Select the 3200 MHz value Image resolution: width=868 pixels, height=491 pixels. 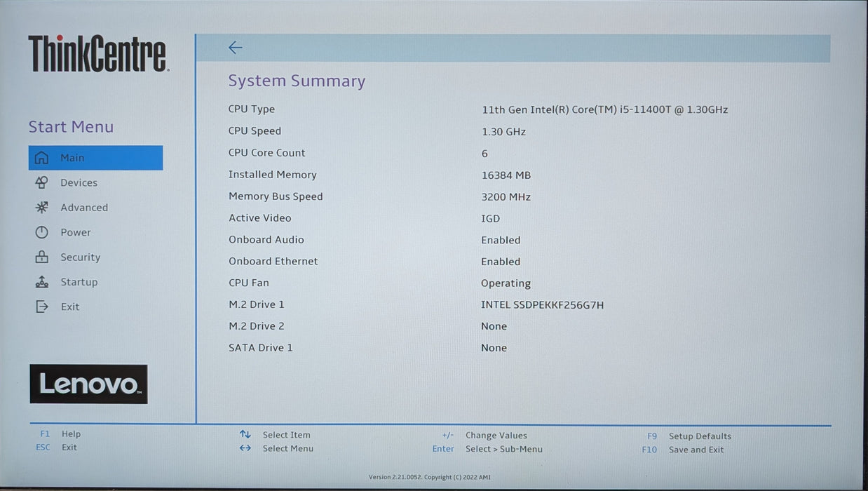(506, 197)
